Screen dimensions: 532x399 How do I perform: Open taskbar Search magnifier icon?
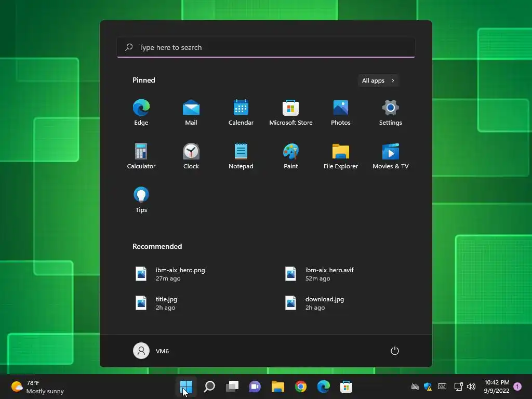pyautogui.click(x=209, y=387)
